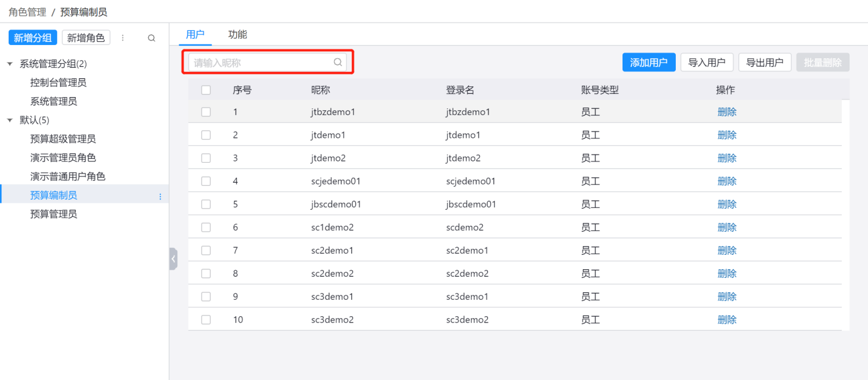Viewport: 868px width, 380px height.
Task: Select the 用户 tab
Action: coord(195,35)
